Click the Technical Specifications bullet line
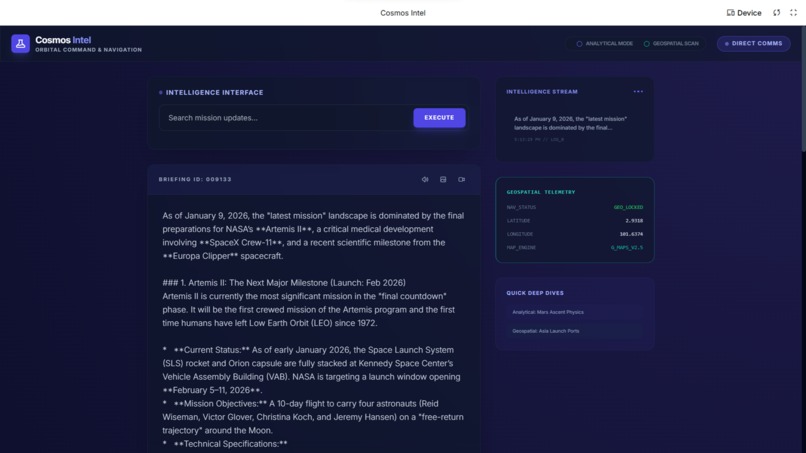 click(225, 444)
